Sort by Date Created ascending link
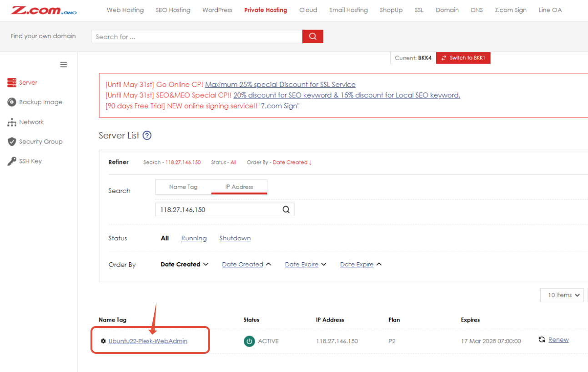 coord(246,264)
